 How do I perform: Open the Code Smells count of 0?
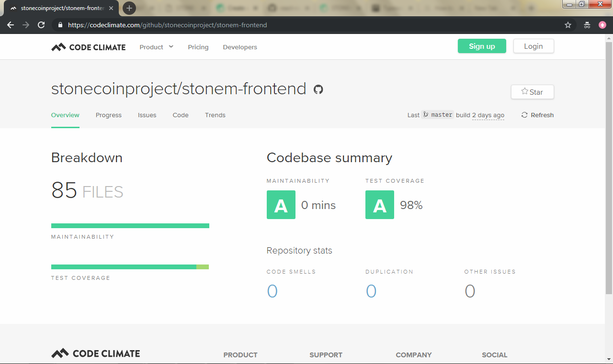(x=272, y=291)
